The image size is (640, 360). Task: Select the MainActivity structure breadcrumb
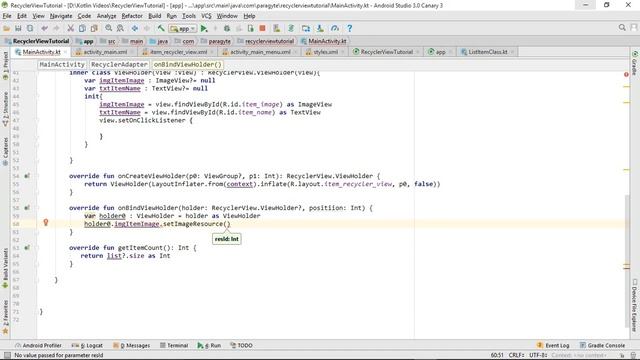click(62, 64)
